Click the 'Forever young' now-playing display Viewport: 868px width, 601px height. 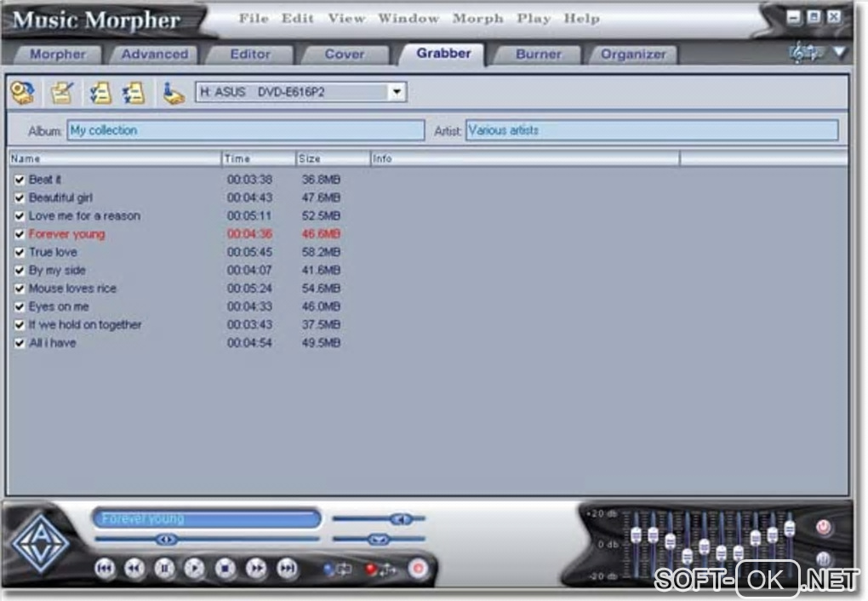click(x=207, y=519)
